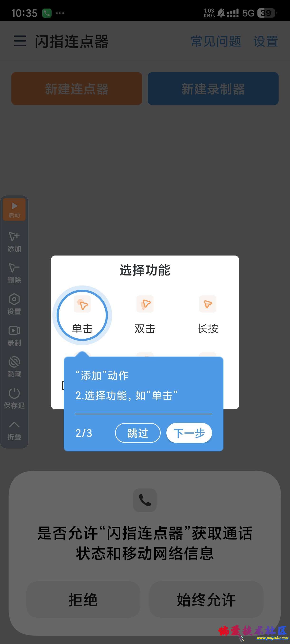290x644 pixels.
Task: Choose the 长按 long-press function
Action: pyautogui.click(x=208, y=315)
